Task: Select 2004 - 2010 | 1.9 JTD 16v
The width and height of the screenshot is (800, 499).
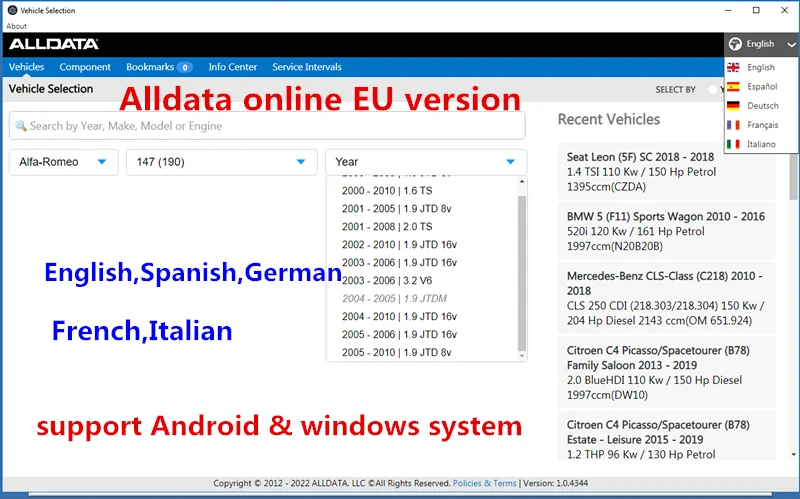Action: pos(399,316)
